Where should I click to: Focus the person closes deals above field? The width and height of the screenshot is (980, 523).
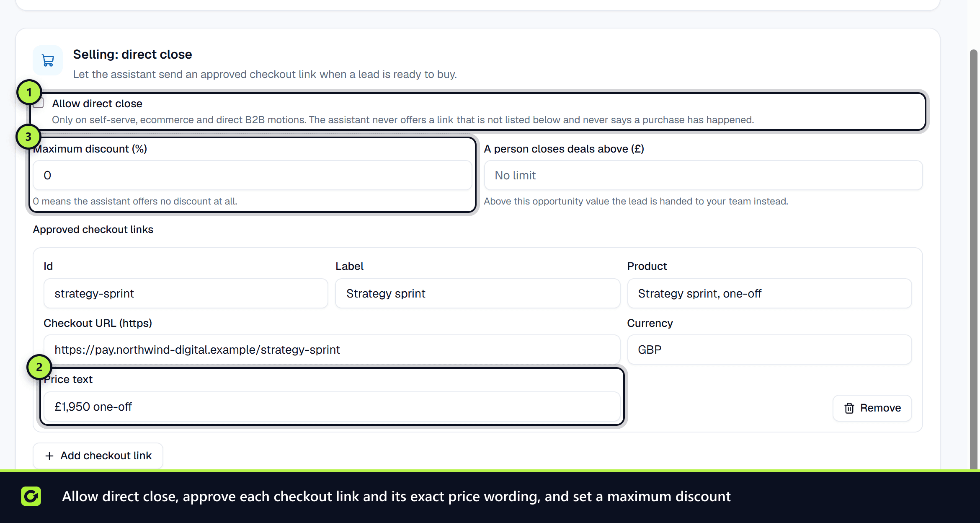(703, 175)
